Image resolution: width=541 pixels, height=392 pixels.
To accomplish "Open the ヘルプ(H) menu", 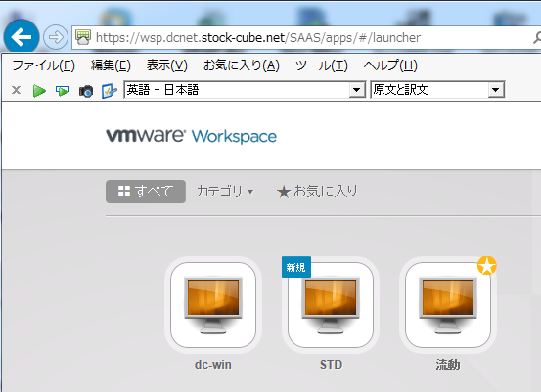I will tap(390, 65).
